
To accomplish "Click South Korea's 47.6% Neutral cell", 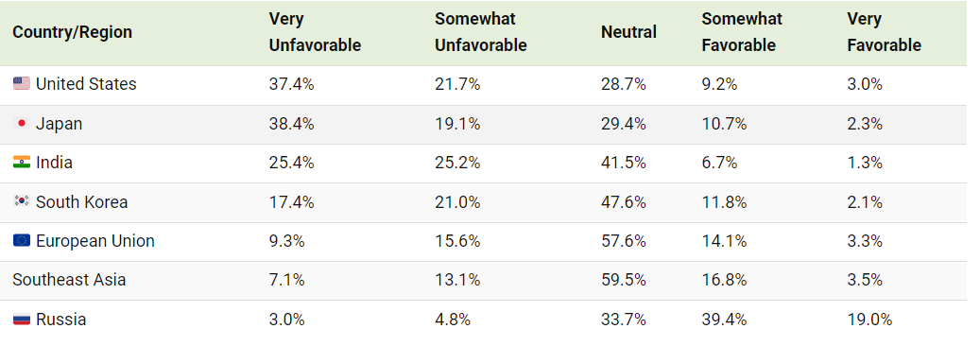I will coord(623,202).
